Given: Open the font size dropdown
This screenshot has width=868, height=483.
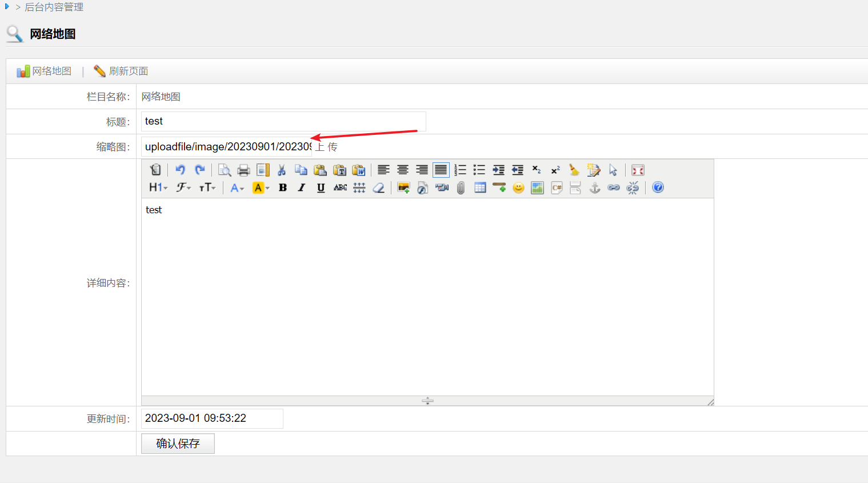Looking at the screenshot, I should pos(207,187).
